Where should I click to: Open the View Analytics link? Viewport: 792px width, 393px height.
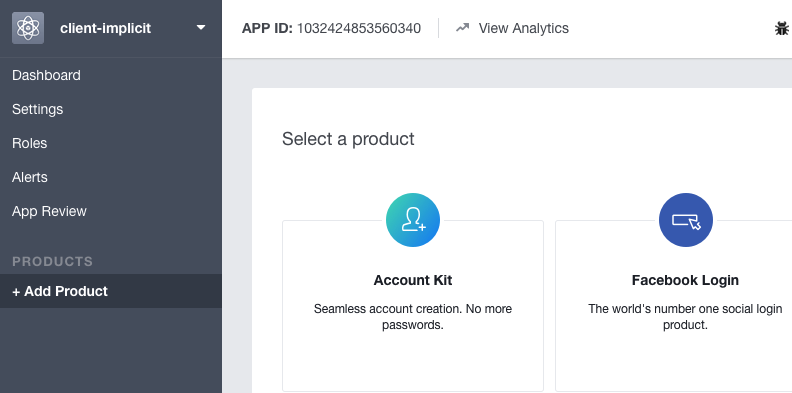click(523, 28)
